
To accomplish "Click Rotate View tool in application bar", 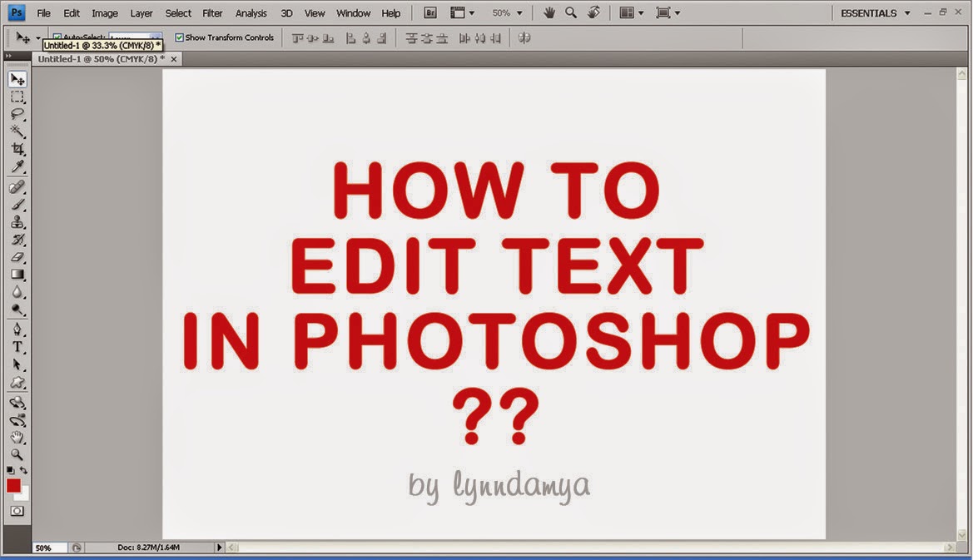I will point(593,12).
